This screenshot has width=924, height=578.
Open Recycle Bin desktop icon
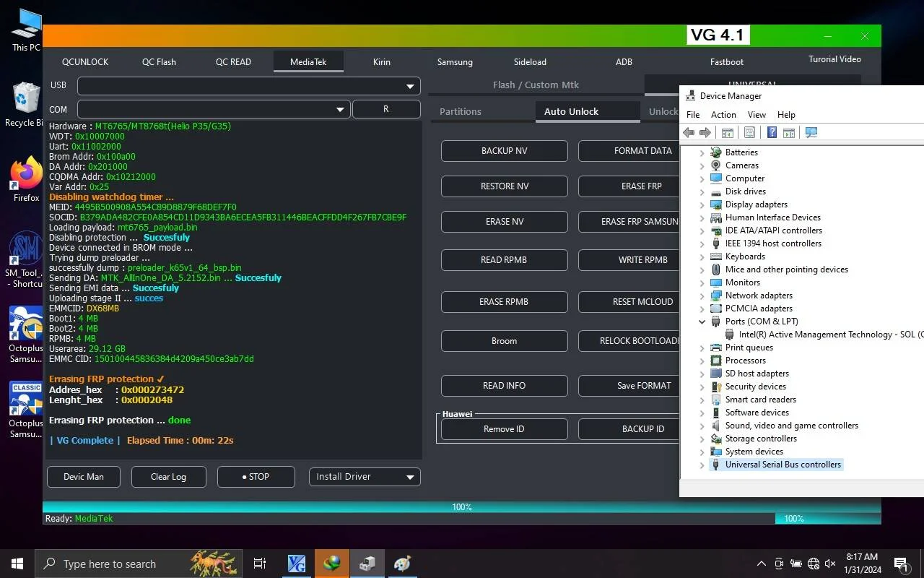[x=26, y=105]
